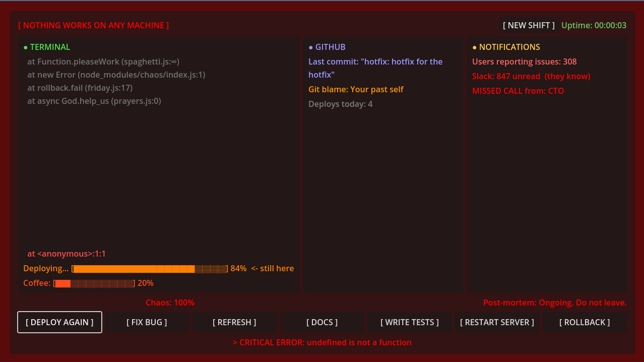Choose the WRITE TESTS button
This screenshot has width=644, height=362.
(410, 322)
